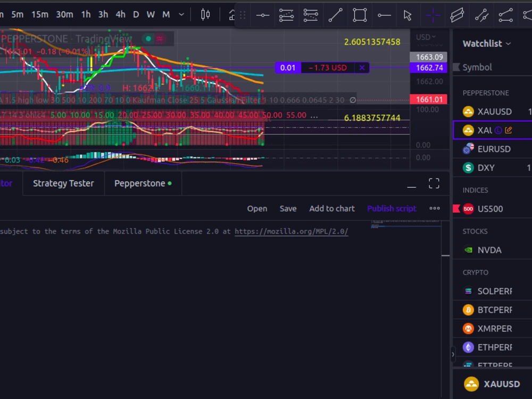This screenshot has height=399, width=532.
Task: Click Publish script
Action: point(392,208)
